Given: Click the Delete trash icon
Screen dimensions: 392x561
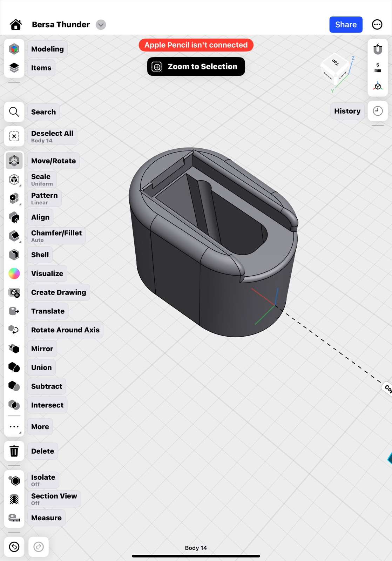Looking at the screenshot, I should [x=14, y=451].
